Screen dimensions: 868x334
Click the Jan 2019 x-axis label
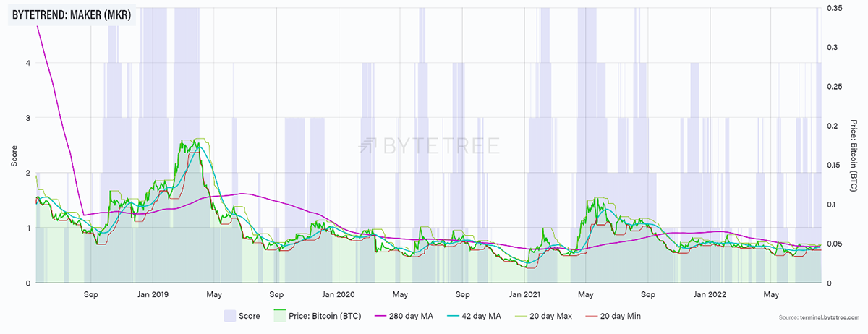pos(153,294)
